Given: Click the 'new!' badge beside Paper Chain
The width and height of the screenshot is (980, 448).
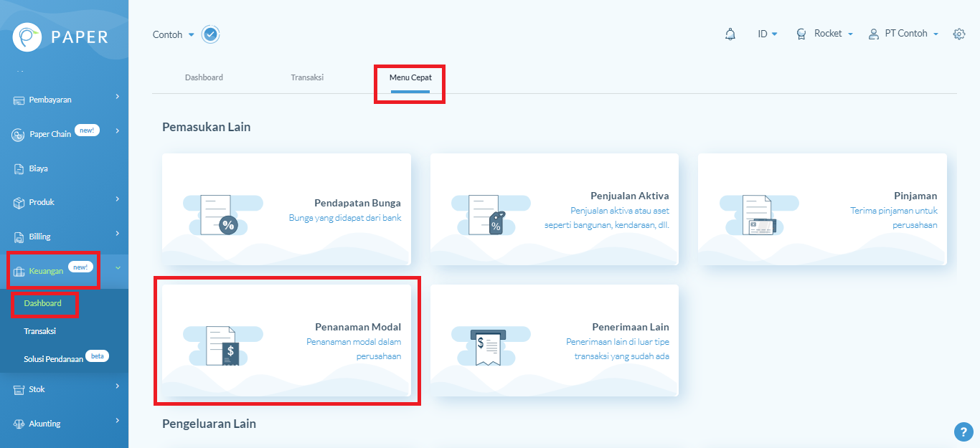Looking at the screenshot, I should pyautogui.click(x=87, y=130).
